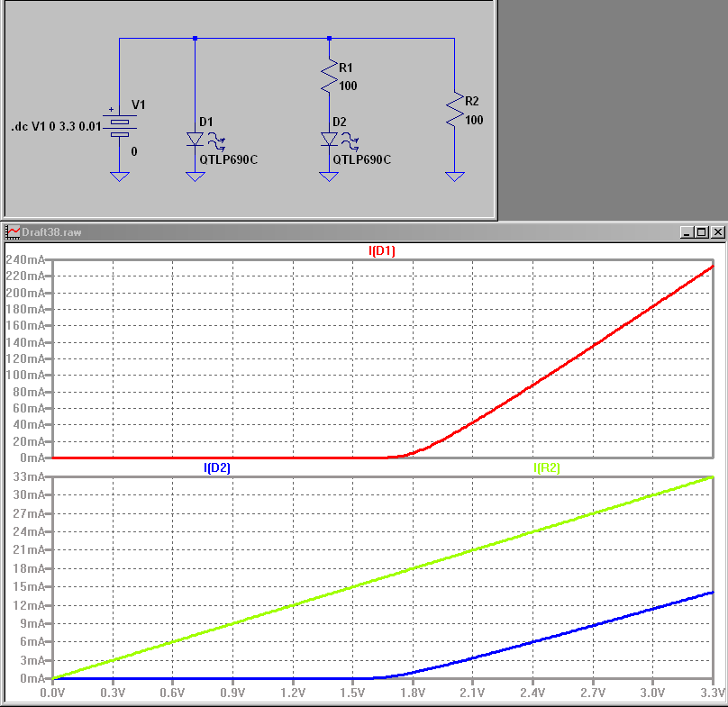Click the ground symbol under D2
The height and width of the screenshot is (707, 728).
pos(329,177)
